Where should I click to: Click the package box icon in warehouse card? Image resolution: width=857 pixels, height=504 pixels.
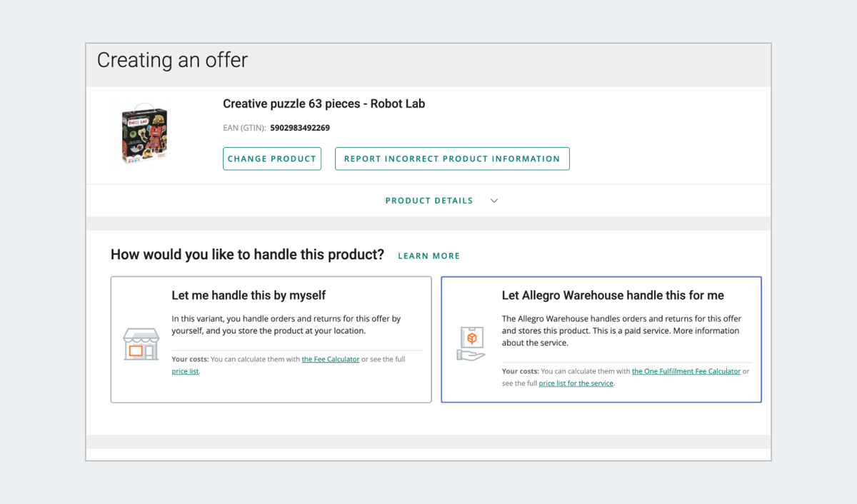(x=471, y=338)
